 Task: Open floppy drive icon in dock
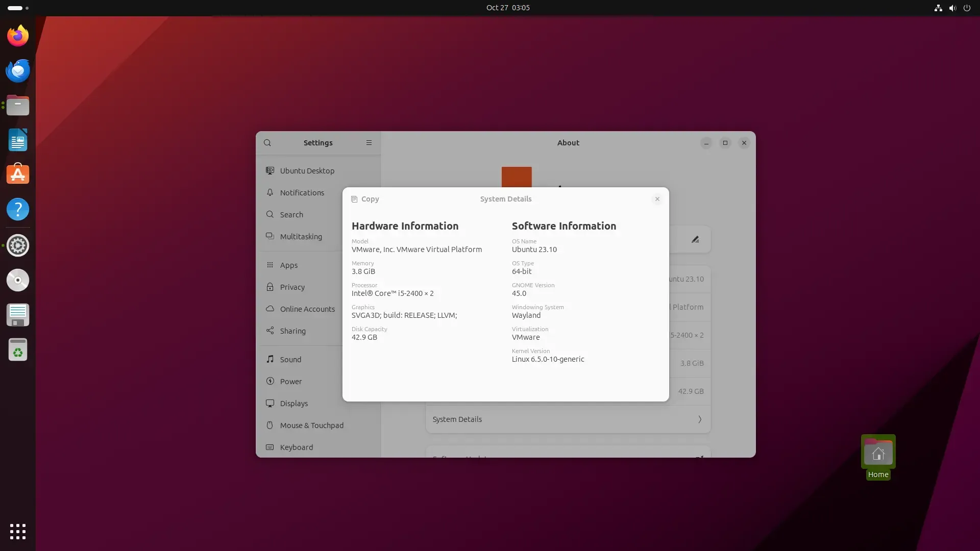click(18, 315)
